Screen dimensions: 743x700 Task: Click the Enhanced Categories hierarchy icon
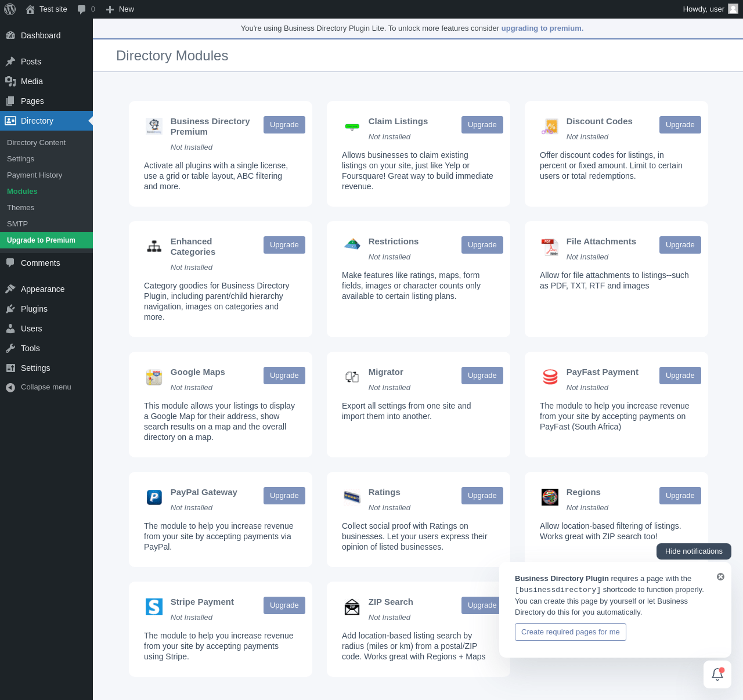point(154,246)
